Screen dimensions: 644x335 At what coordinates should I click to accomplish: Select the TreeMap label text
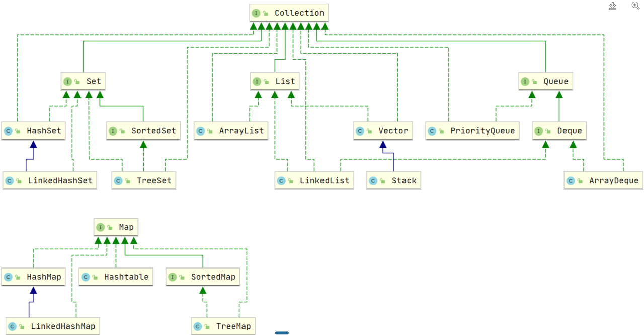click(233, 327)
